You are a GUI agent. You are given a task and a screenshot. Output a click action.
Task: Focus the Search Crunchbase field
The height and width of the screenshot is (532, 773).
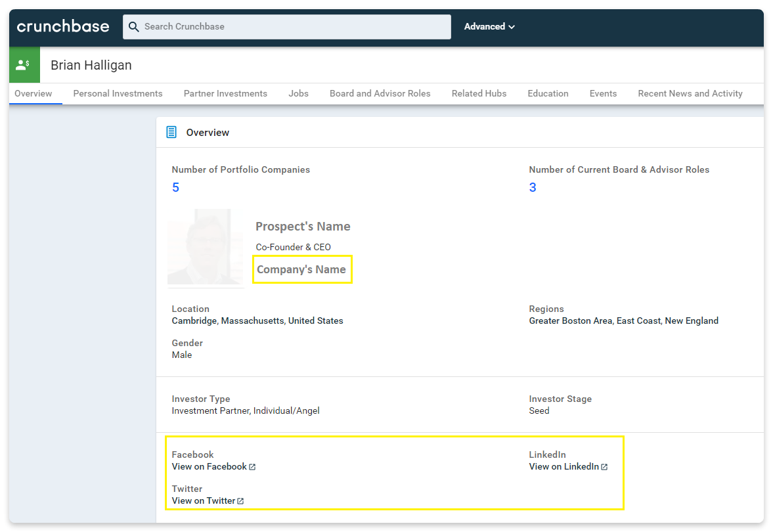click(x=287, y=27)
